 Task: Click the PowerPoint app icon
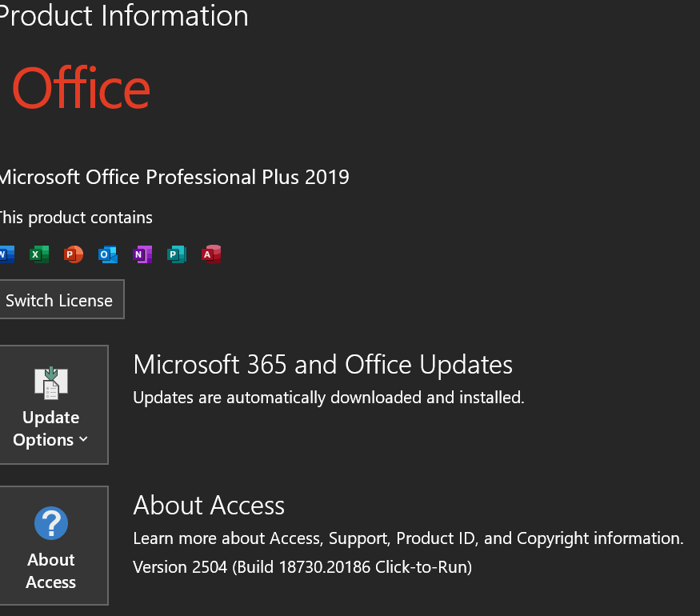pos(73,254)
